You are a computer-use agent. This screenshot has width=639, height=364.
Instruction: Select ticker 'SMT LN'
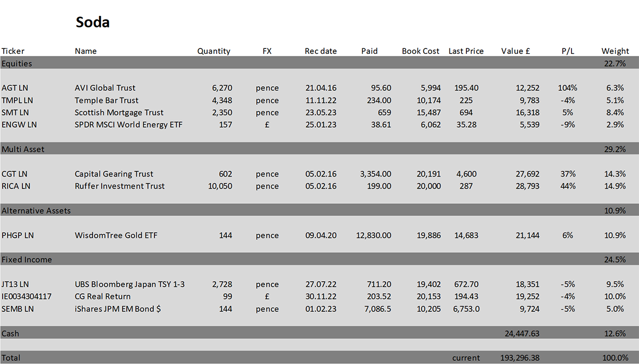point(15,112)
